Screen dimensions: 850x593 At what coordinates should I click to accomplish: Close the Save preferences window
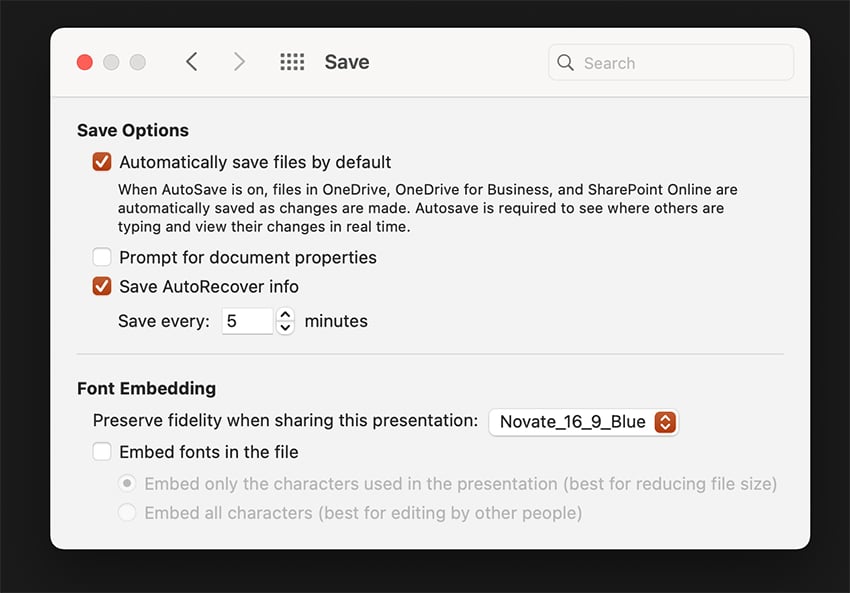(85, 62)
